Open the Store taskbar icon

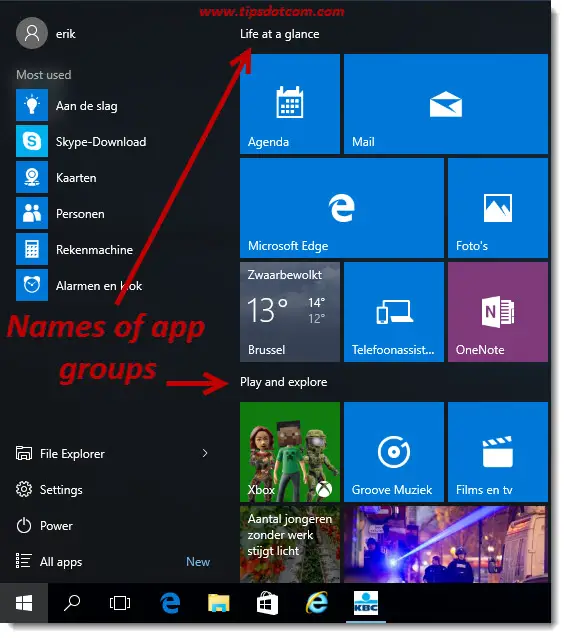(x=267, y=603)
